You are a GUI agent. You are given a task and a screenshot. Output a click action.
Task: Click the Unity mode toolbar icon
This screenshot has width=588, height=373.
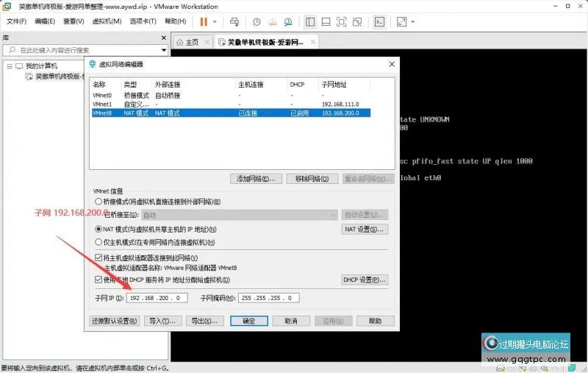[357, 22]
